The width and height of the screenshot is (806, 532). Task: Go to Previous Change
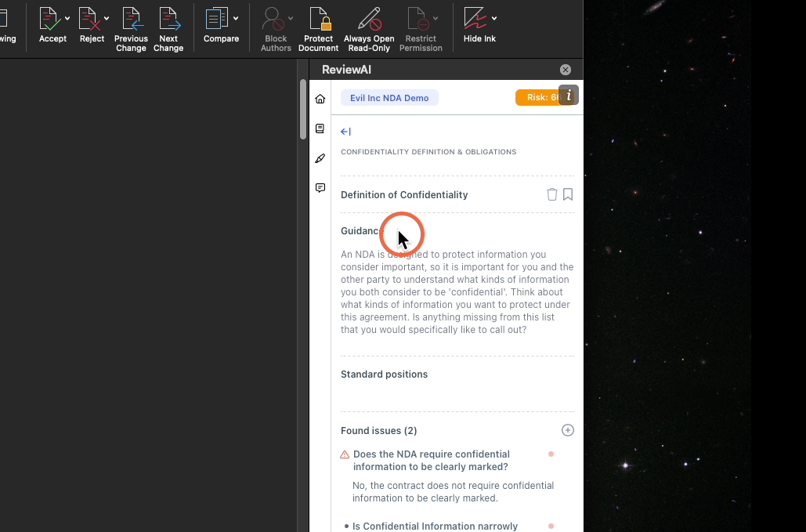(x=131, y=29)
